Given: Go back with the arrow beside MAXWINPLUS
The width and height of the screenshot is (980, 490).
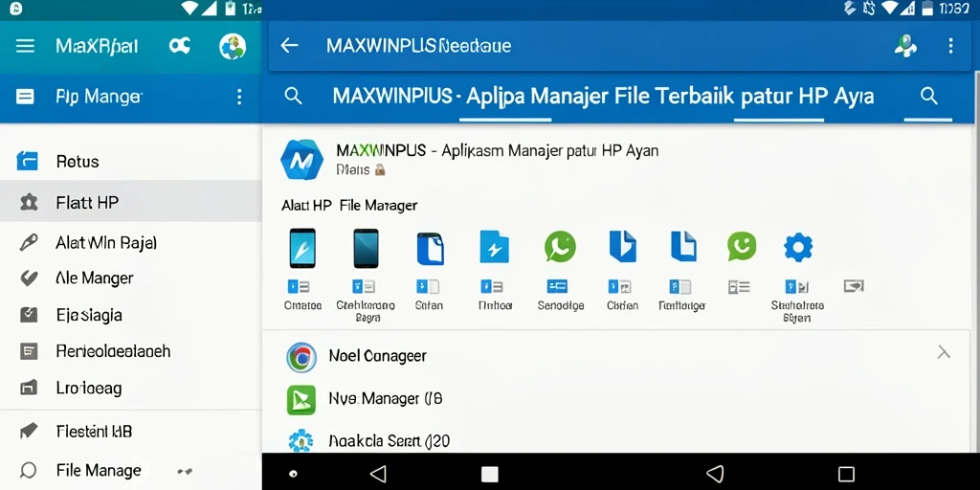Looking at the screenshot, I should (289, 45).
